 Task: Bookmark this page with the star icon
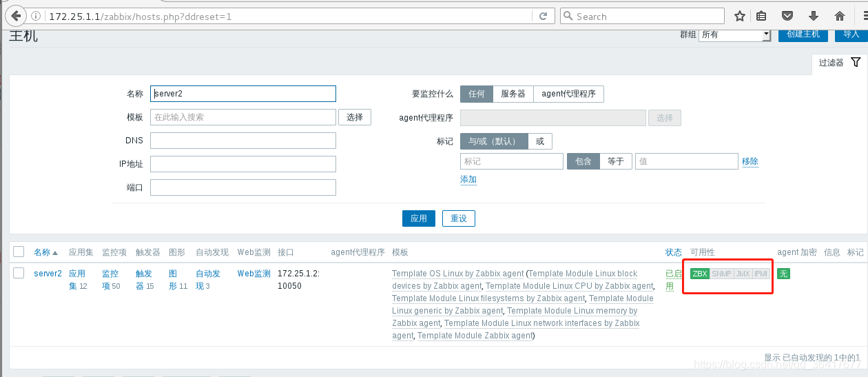click(740, 16)
